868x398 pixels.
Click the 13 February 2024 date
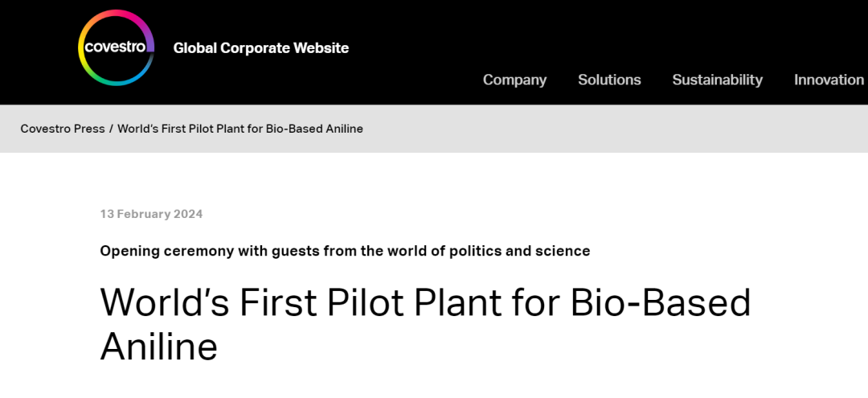(151, 214)
